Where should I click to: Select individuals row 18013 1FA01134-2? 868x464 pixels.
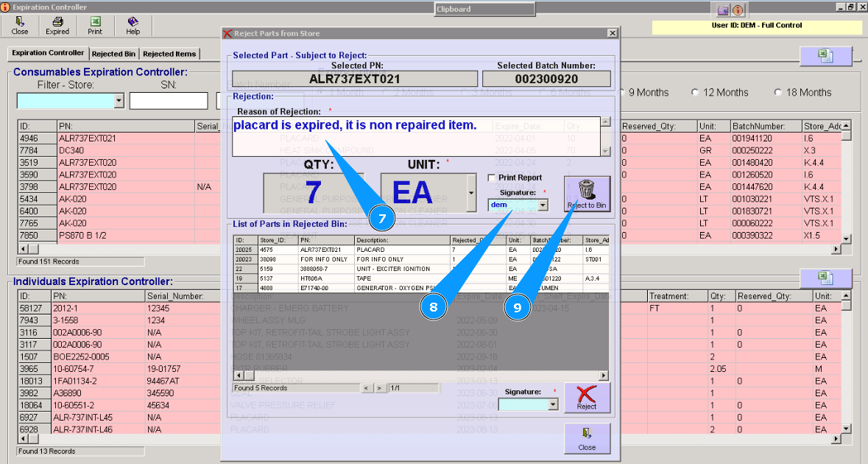click(429, 382)
